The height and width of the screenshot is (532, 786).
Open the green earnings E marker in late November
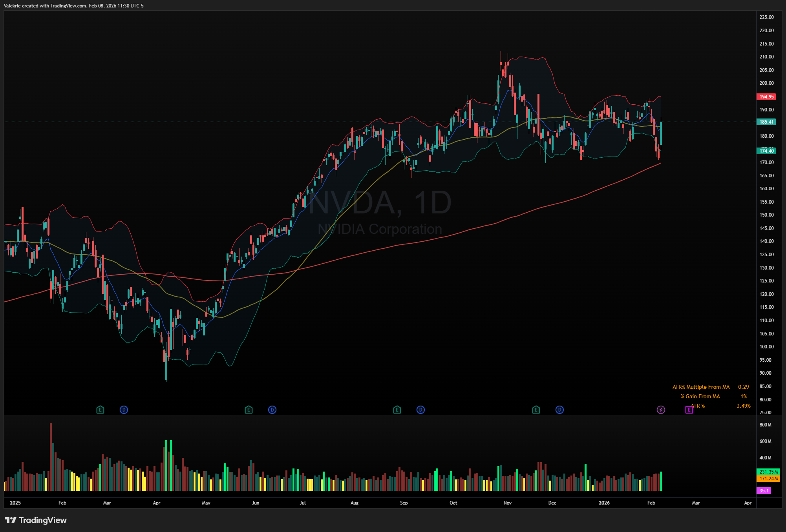click(536, 410)
